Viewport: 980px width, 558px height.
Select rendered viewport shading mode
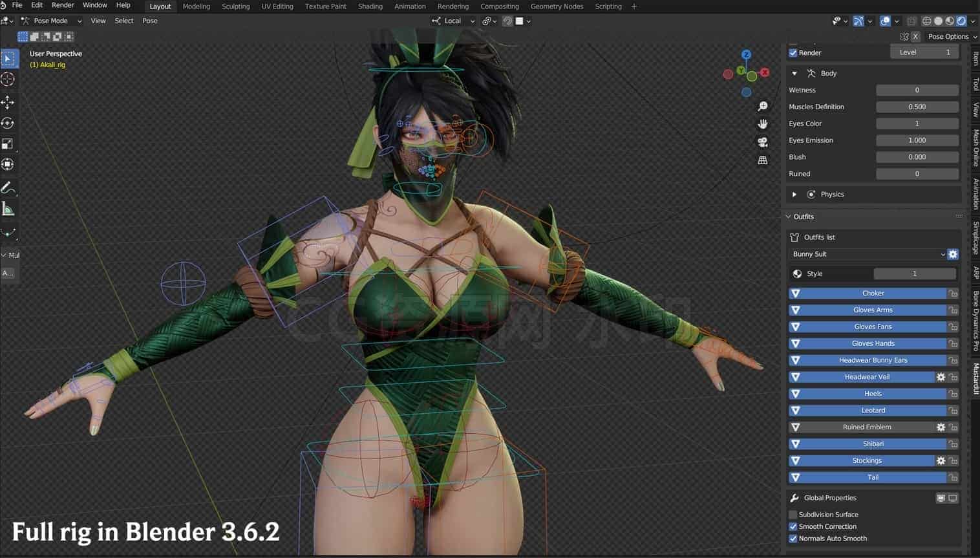961,21
